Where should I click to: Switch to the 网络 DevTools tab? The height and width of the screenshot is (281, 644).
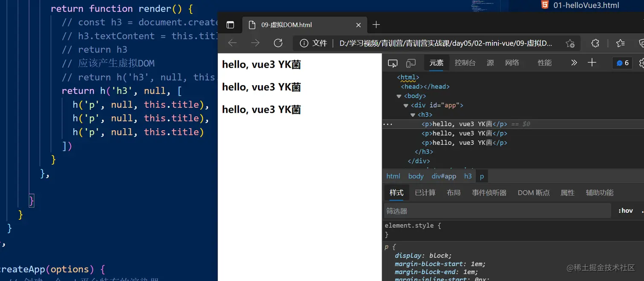click(512, 63)
